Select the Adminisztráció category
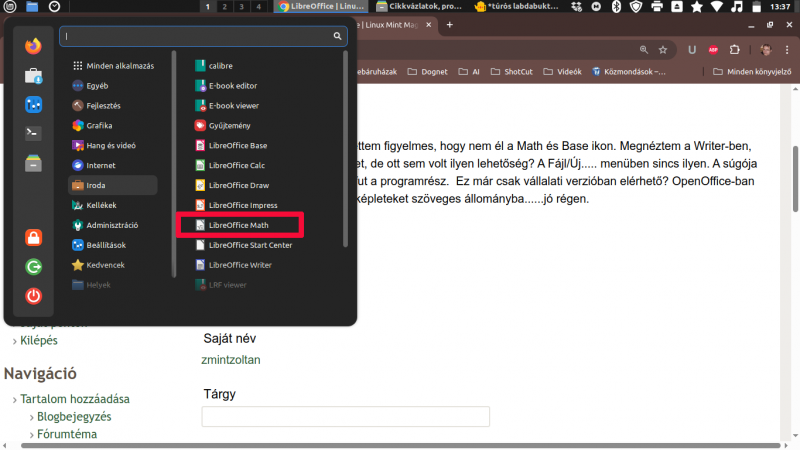The image size is (800, 450). point(113,225)
